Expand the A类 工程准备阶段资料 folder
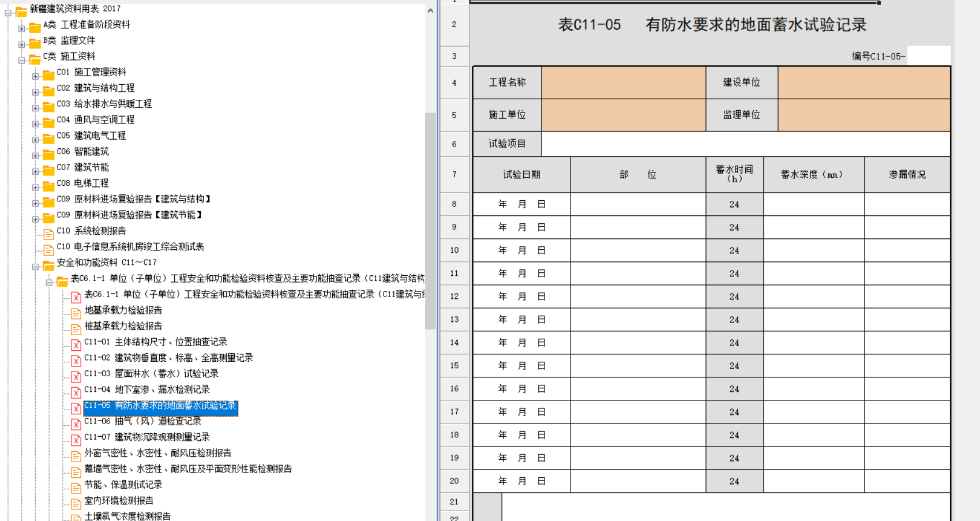The height and width of the screenshot is (521, 980). (x=21, y=28)
